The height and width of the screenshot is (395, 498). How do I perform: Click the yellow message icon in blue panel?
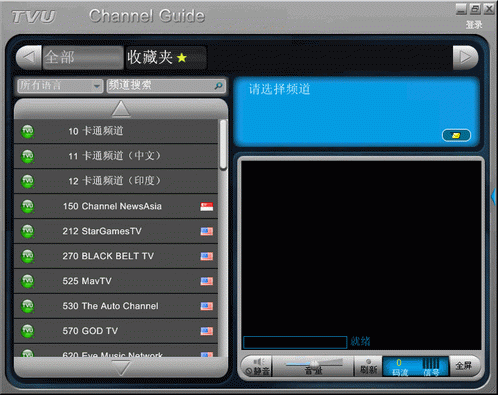pos(456,135)
